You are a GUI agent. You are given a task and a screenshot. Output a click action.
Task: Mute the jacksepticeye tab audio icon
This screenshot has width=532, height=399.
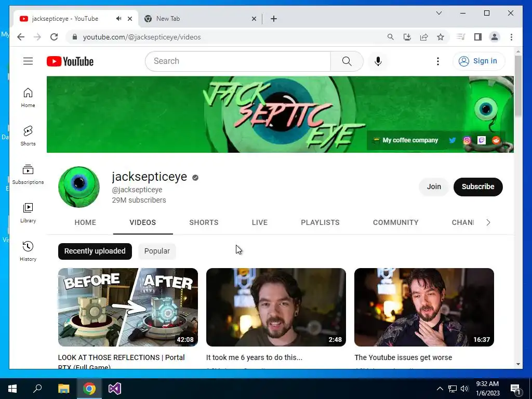[119, 19]
